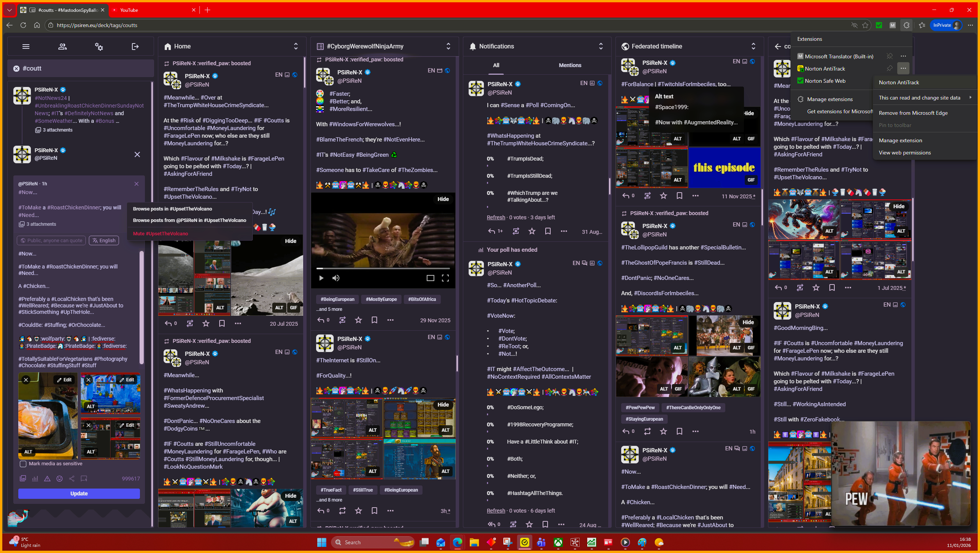The image size is (980, 553).
Task: Click the poll icon in compose toolbar
Action: [x=35, y=479]
